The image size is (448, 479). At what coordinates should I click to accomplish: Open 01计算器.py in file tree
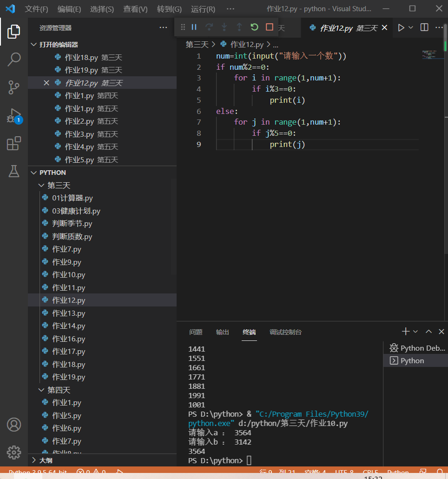click(x=102, y=198)
